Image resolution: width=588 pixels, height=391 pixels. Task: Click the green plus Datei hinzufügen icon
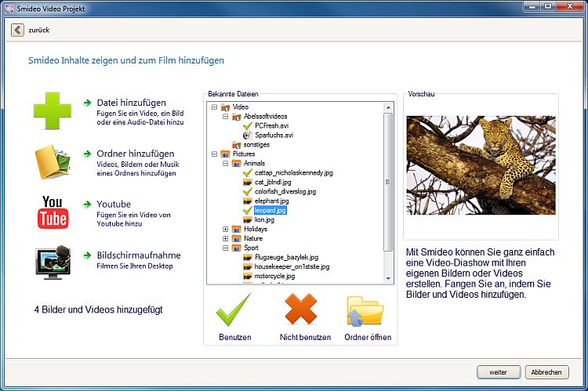pos(52,110)
